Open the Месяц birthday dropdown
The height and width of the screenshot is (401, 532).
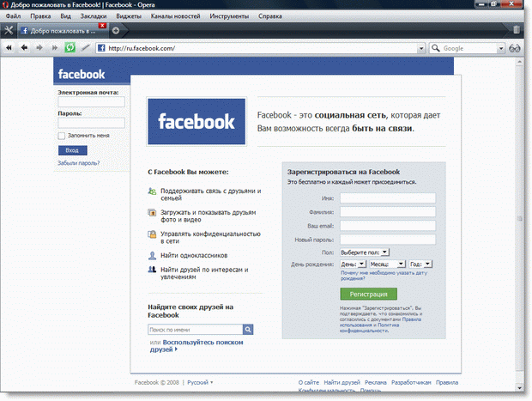coord(388,264)
